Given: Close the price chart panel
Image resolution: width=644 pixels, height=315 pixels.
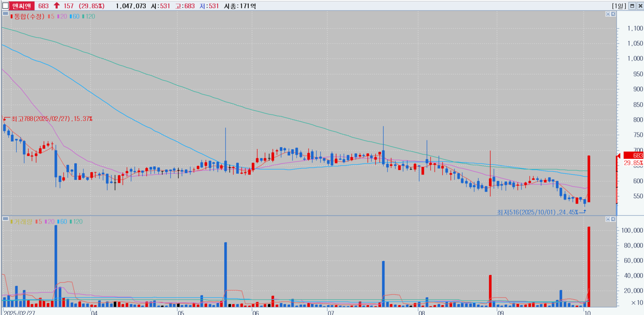Looking at the screenshot, I should pos(613,14).
